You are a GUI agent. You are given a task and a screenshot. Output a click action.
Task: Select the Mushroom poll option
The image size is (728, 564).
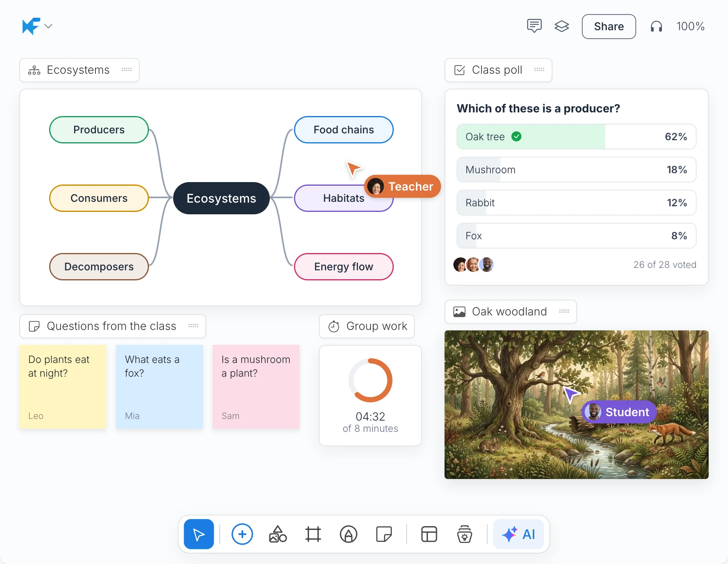(576, 170)
